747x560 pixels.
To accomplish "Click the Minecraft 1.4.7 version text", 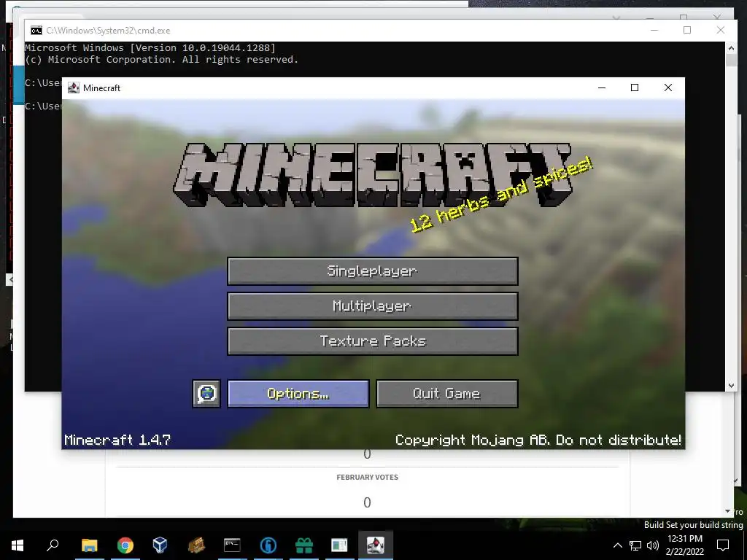I will click(x=117, y=440).
